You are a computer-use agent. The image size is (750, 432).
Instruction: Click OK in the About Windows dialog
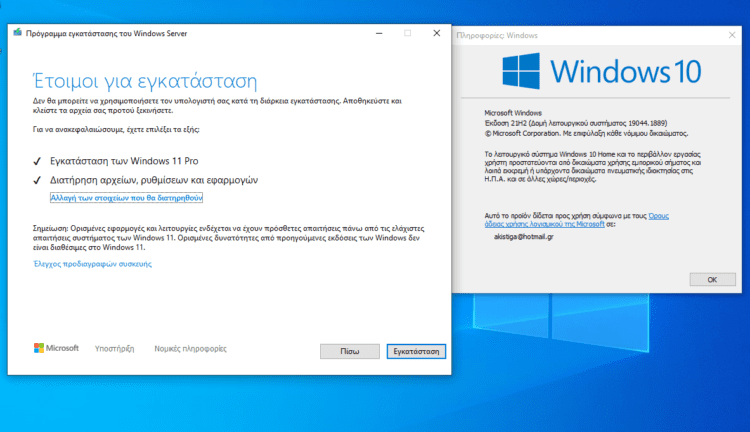coord(712,279)
